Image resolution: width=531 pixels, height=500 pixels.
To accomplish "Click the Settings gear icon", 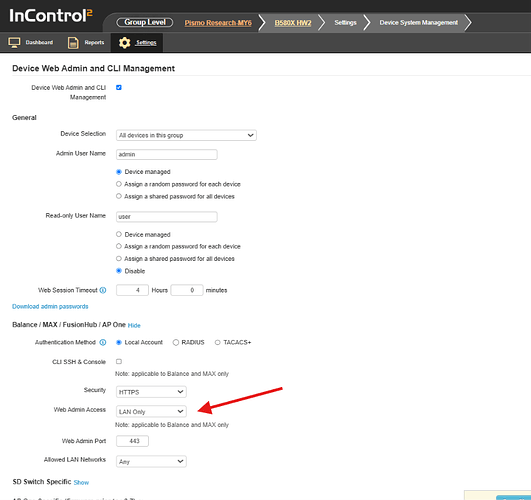I will click(x=124, y=43).
